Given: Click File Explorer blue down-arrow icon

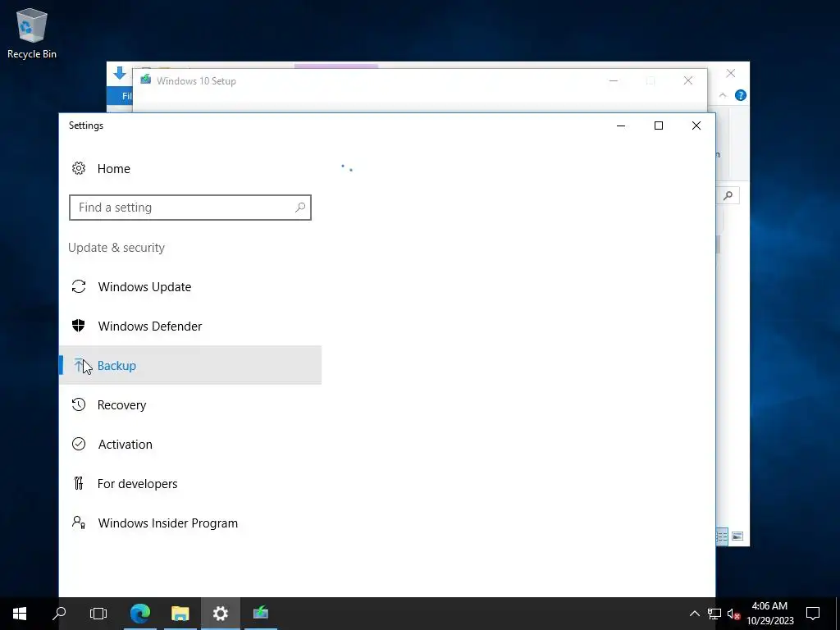Looking at the screenshot, I should pos(120,73).
